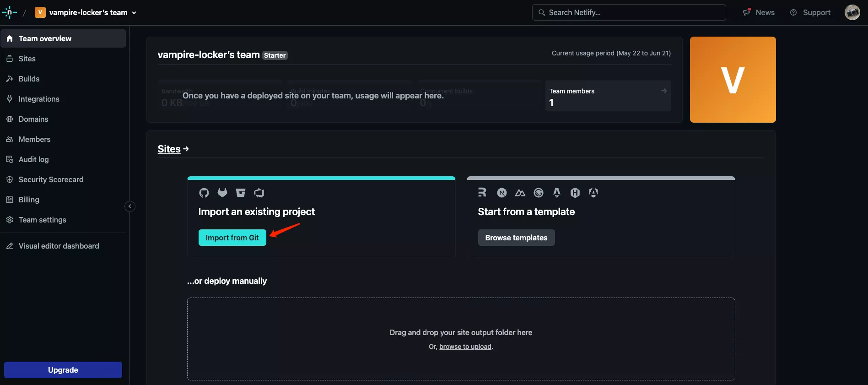
Task: Click the Hugo hexagon icon
Action: 575,193
